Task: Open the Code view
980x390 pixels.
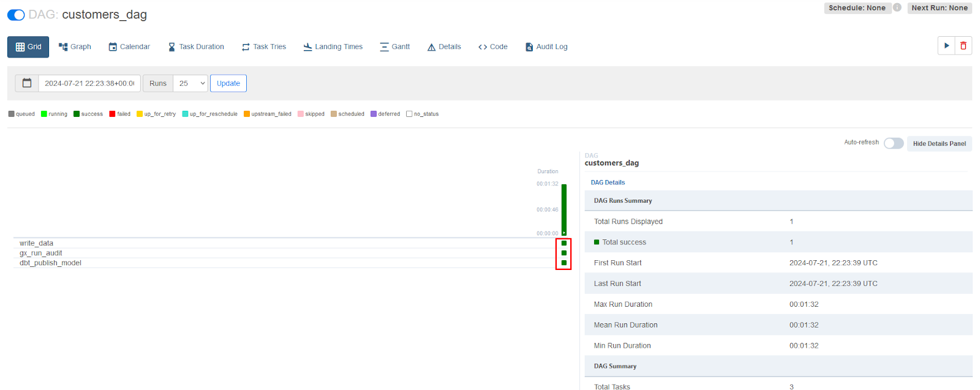Action: [x=492, y=47]
